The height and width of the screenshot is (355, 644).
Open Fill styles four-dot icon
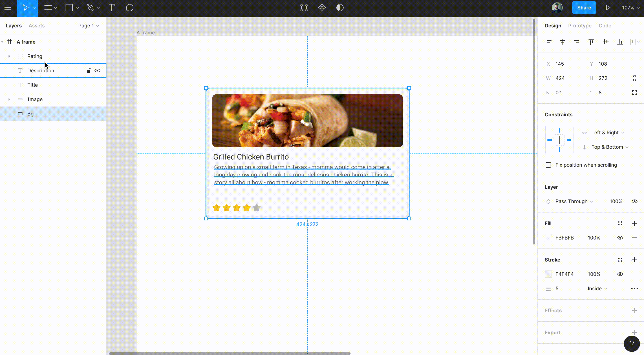(620, 223)
